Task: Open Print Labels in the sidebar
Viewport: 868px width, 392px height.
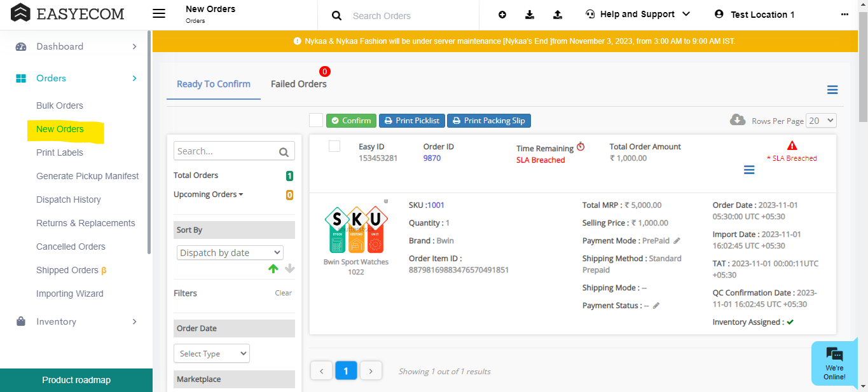Action: pyautogui.click(x=60, y=152)
